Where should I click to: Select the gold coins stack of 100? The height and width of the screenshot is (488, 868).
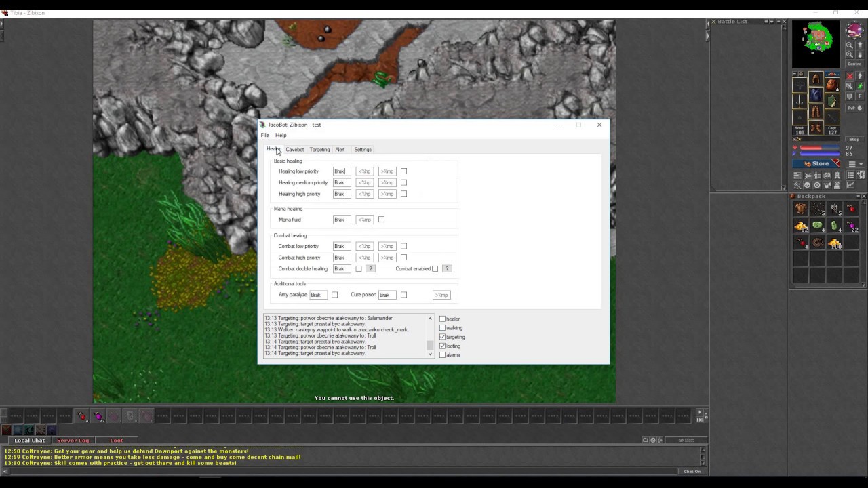point(834,243)
